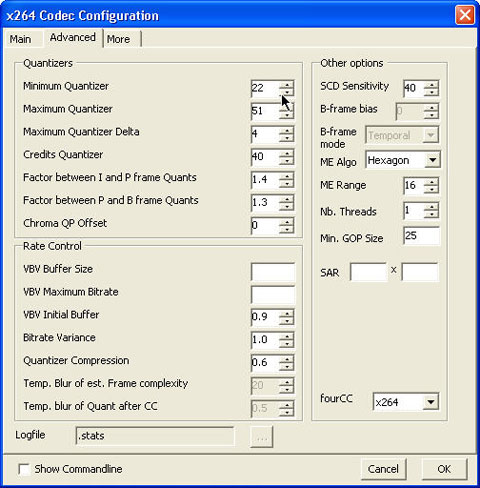Click the Min. GOP Size input field
This screenshot has width=480, height=488.
[421, 236]
